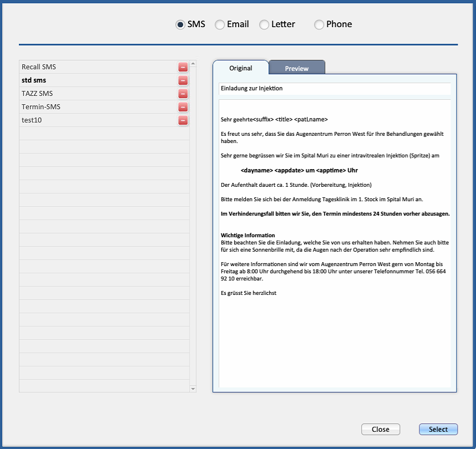Select the Phone radio button
Screen dimensions: 476x449
click(319, 24)
